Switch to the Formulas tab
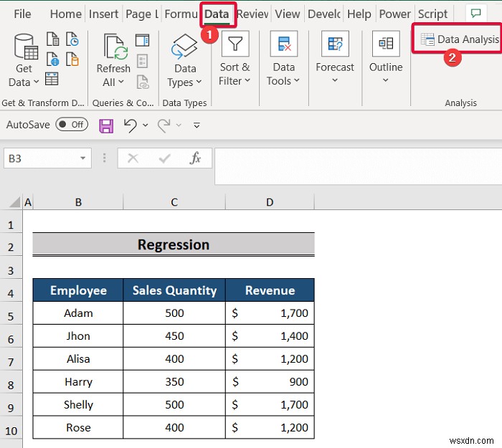502x448 pixels. [x=181, y=14]
